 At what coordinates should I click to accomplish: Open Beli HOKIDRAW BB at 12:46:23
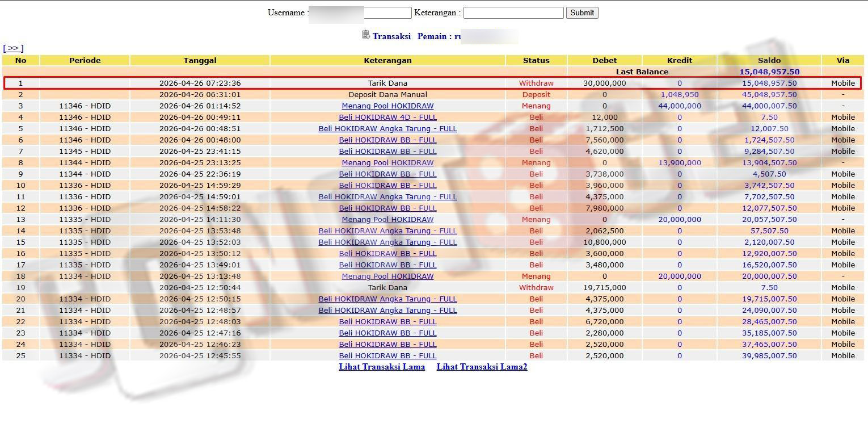click(387, 345)
